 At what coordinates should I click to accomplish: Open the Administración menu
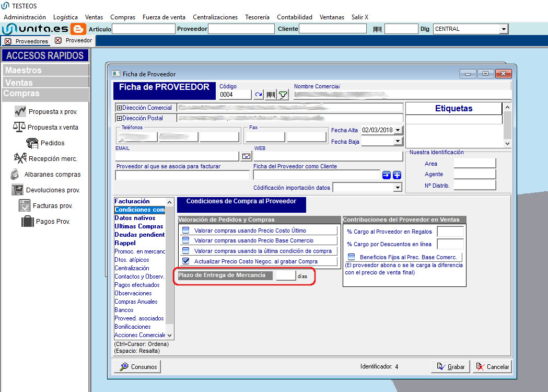[25, 17]
